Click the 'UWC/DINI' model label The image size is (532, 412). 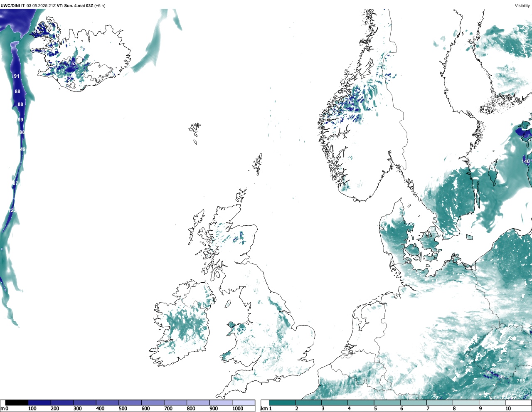pyautogui.click(x=10, y=6)
